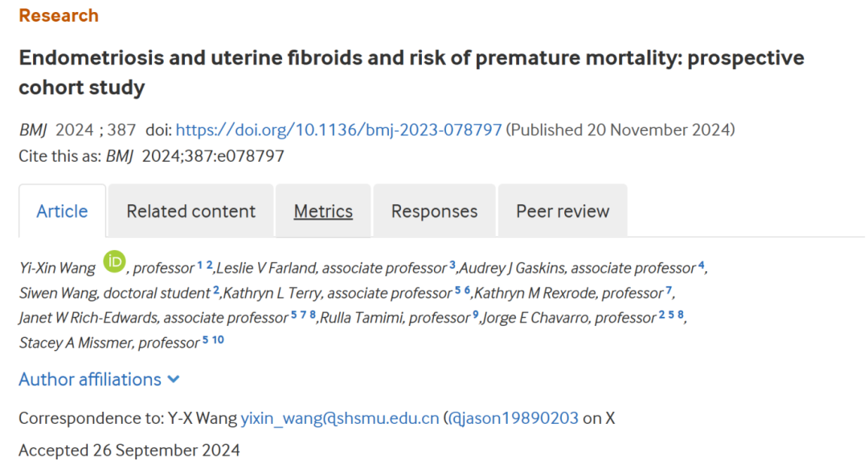Click affiliation 9 after Rulla Tamimi
868x469 pixels.
(476, 315)
